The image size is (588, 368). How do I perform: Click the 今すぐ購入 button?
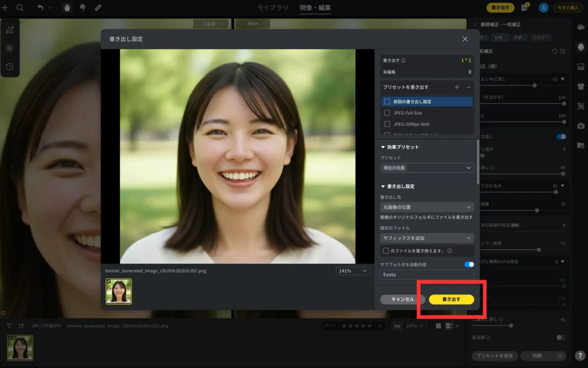coord(567,7)
